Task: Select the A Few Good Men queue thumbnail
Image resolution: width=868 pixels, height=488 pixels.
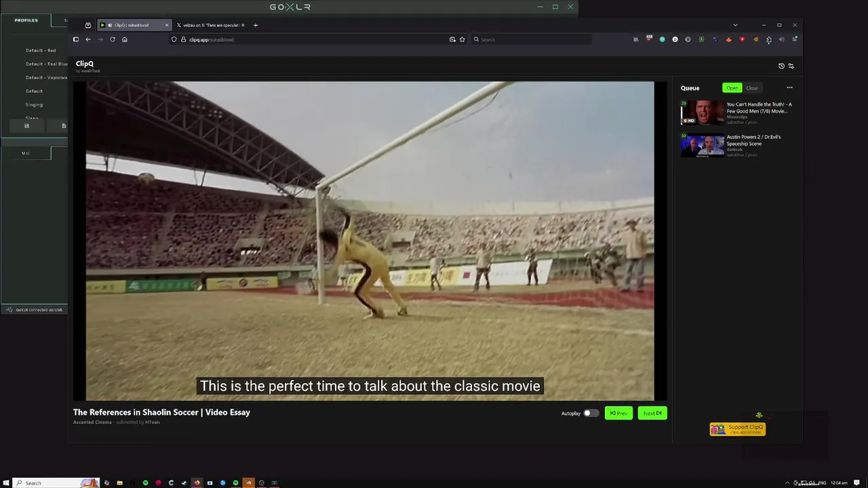Action: pos(703,113)
